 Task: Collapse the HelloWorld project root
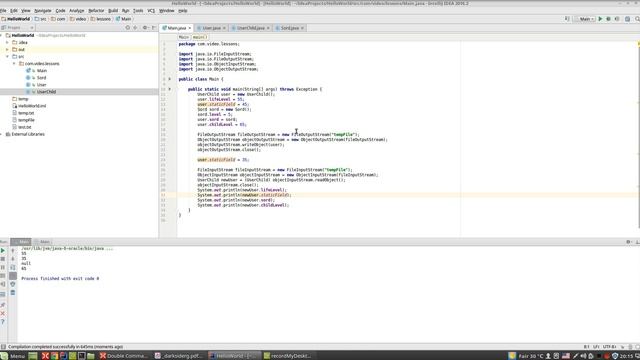coord(2,36)
